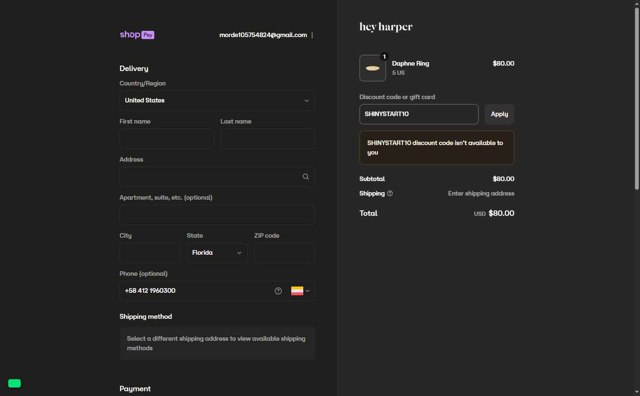Click the page vertical scrollbar
640x396 pixels.
coord(636,98)
